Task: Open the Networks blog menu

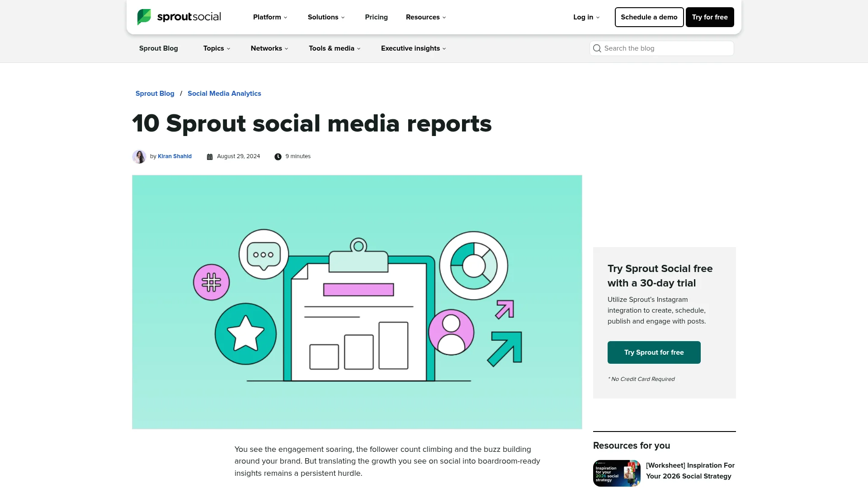Action: 269,48
